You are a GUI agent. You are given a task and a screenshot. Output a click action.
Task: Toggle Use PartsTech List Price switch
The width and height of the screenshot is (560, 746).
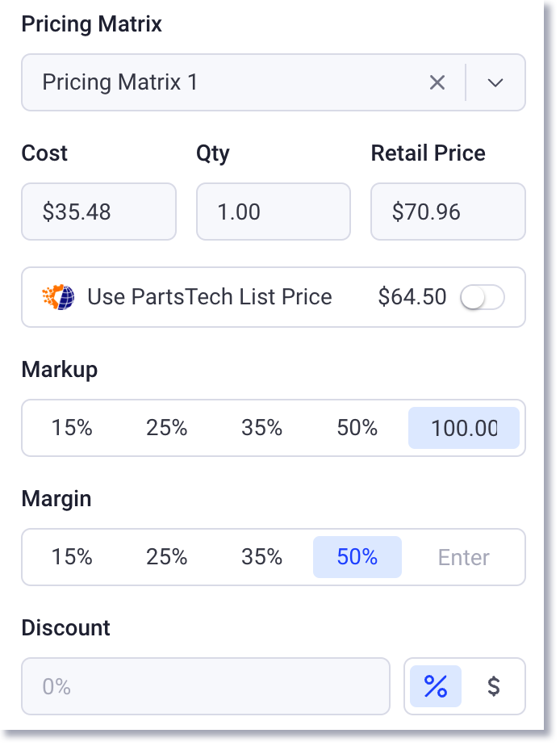[x=483, y=297]
